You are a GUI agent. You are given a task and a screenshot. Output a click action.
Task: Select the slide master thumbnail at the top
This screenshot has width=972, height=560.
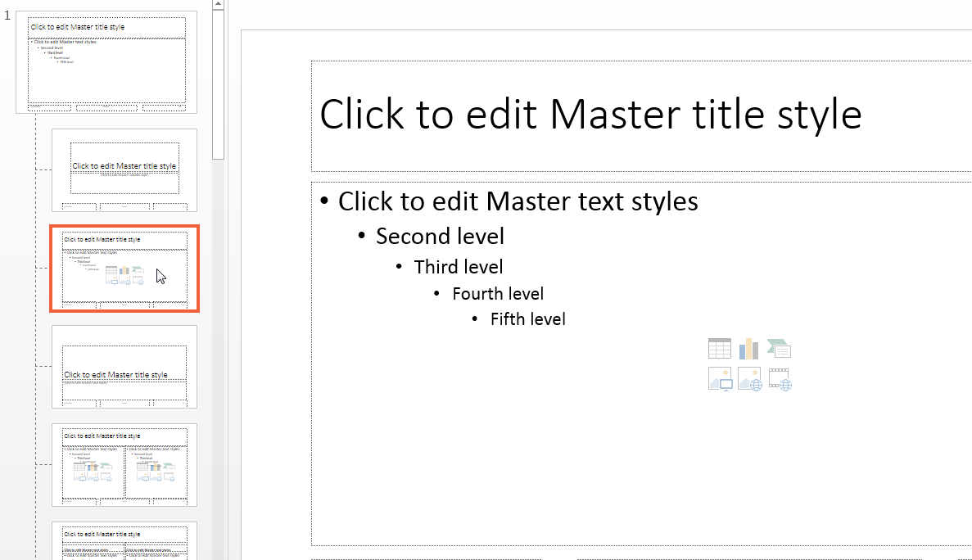pos(106,60)
